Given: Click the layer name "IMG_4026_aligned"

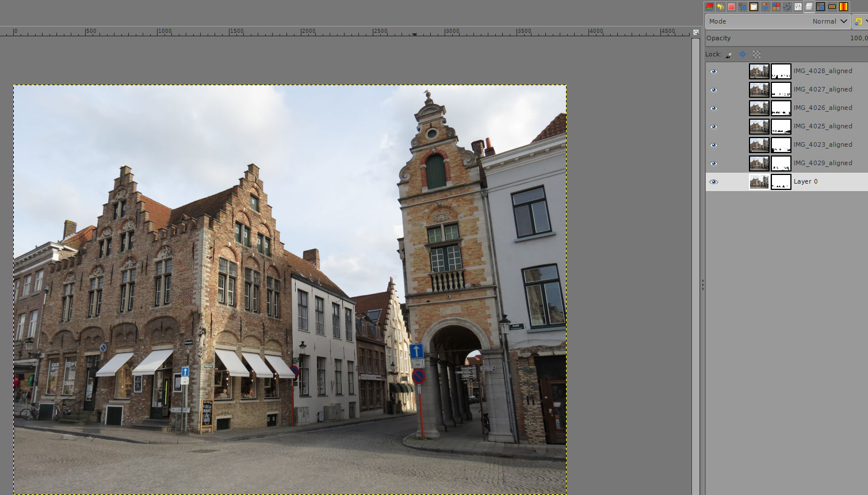Looking at the screenshot, I should (823, 108).
